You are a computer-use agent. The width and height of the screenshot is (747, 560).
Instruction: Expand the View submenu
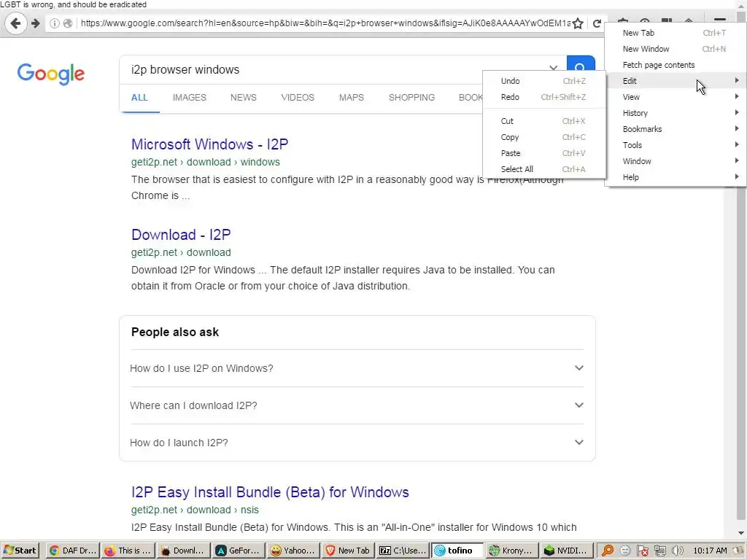click(675, 97)
